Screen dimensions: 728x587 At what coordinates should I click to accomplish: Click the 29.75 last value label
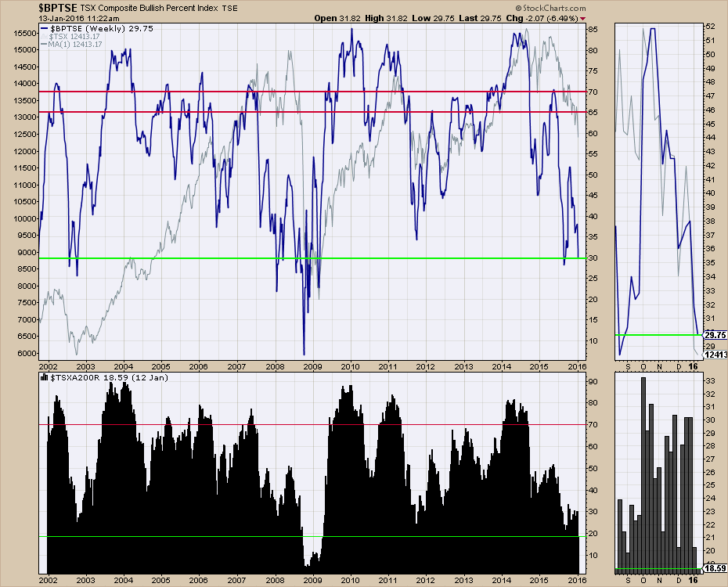[715, 334]
